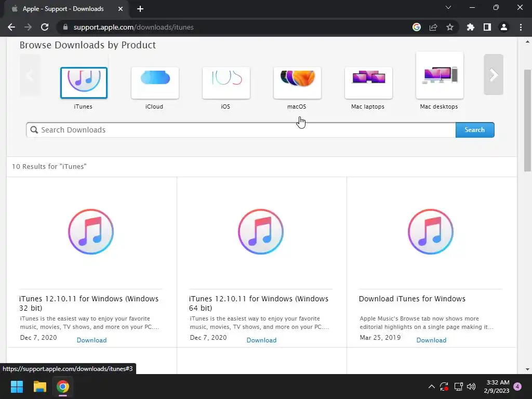
Task: Select the Mac laptops product tile
Action: coord(368,83)
